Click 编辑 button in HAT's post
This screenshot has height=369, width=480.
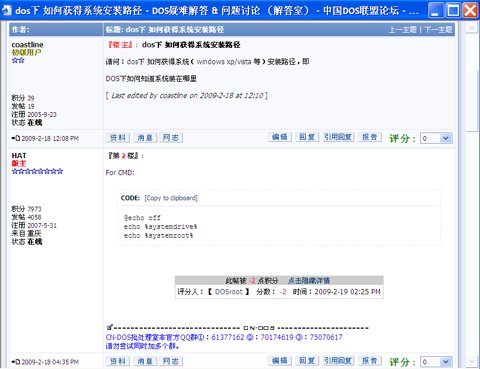click(x=280, y=360)
